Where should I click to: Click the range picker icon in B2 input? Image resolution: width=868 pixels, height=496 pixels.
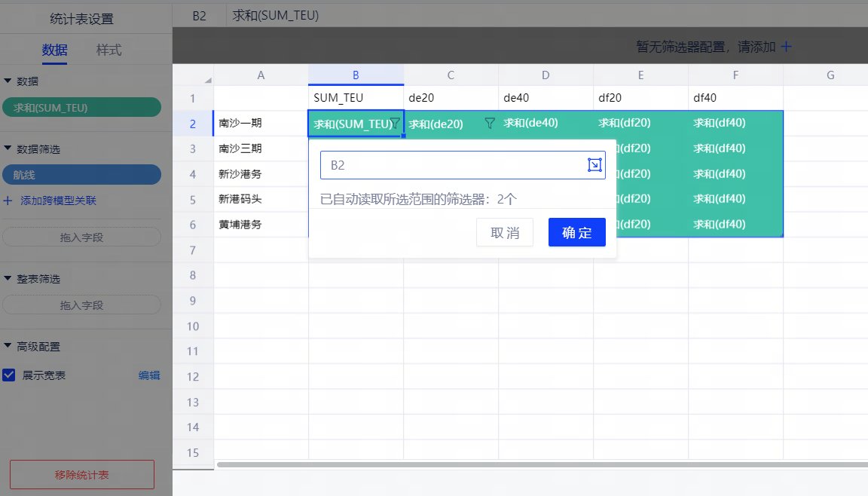594,165
